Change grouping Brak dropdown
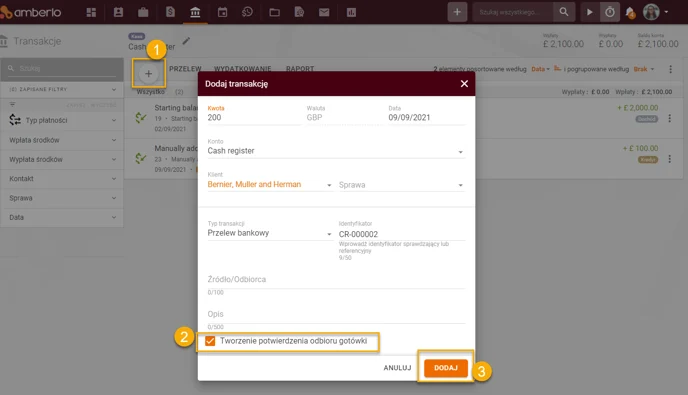Viewport: 688px width, 395px height. tap(644, 69)
